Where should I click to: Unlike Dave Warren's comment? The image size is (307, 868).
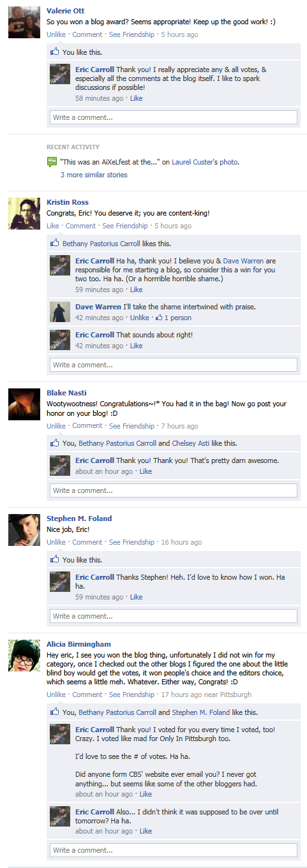click(139, 318)
